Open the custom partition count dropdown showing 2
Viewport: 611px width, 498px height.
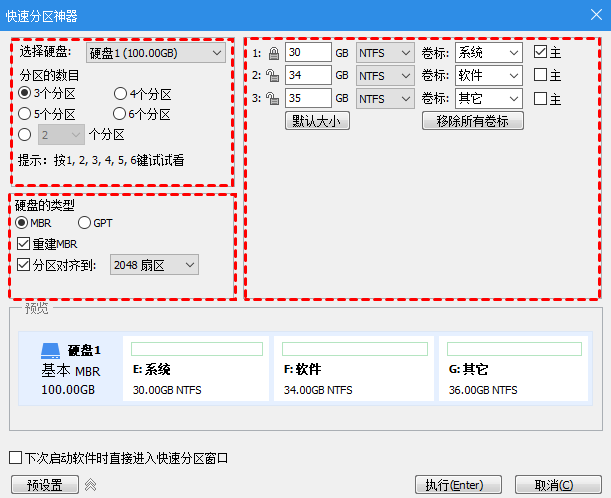click(61, 135)
